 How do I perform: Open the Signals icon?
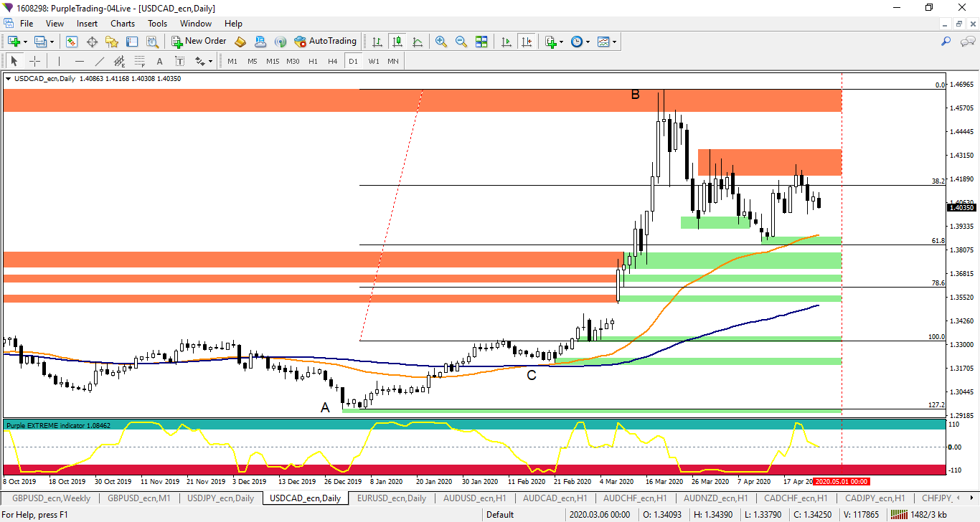281,42
